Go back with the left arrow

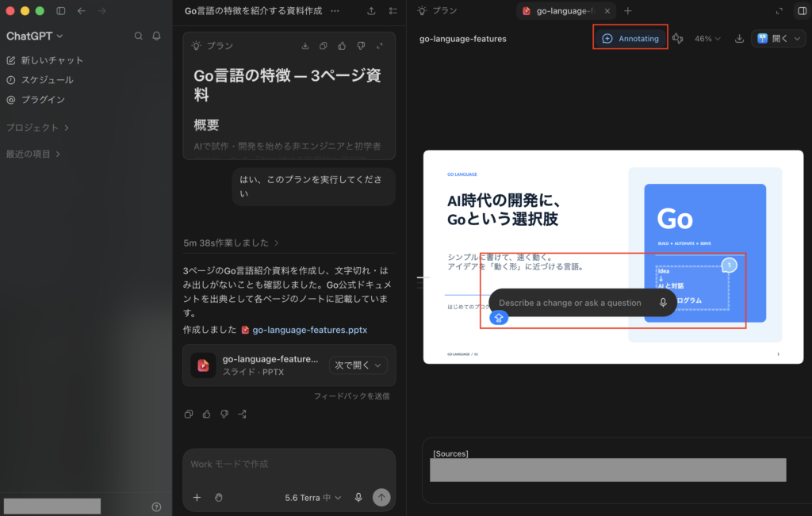point(82,11)
